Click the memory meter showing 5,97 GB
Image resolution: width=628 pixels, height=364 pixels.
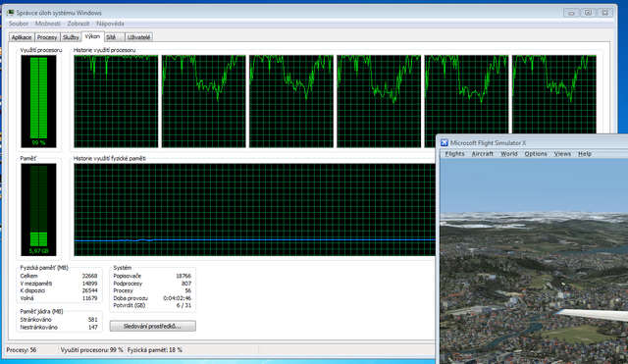tap(39, 209)
